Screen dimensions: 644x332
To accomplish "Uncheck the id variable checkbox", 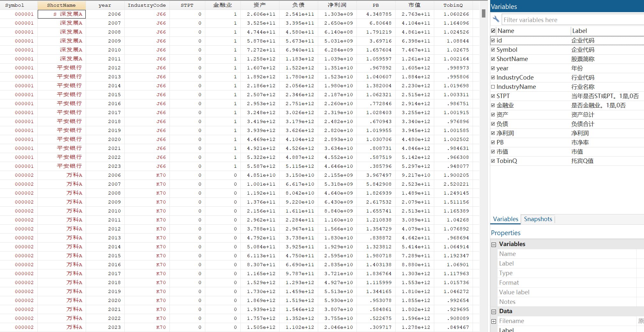I will pyautogui.click(x=493, y=41).
